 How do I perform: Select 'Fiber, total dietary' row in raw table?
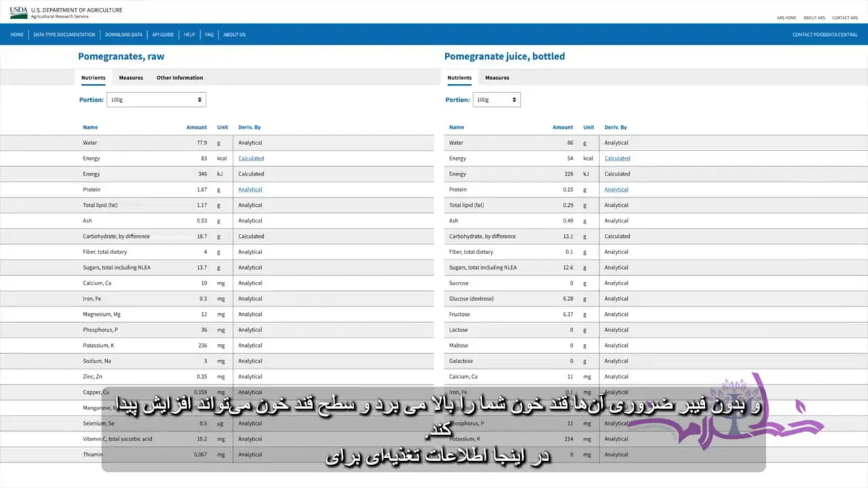pyautogui.click(x=217, y=252)
